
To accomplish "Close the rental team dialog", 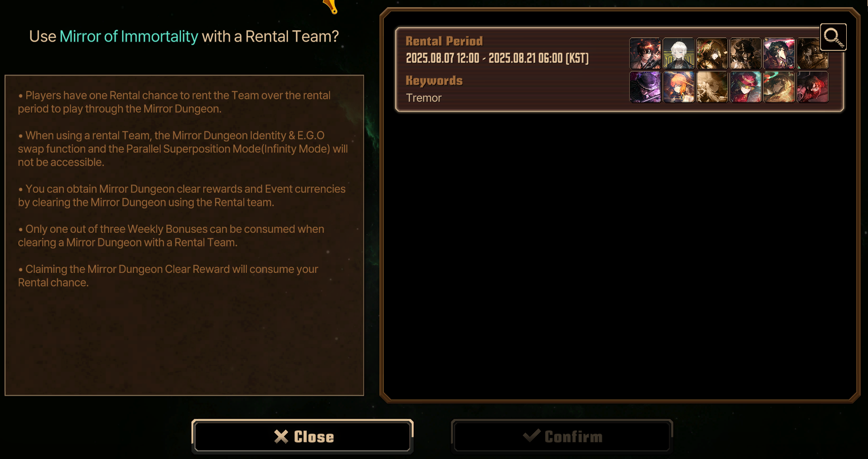I will click(x=302, y=436).
